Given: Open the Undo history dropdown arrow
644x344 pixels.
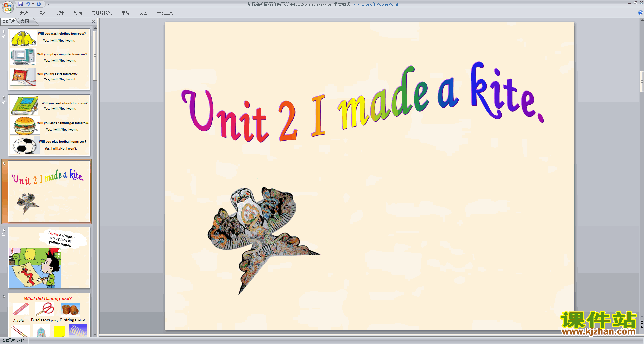Looking at the screenshot, I should [x=33, y=4].
